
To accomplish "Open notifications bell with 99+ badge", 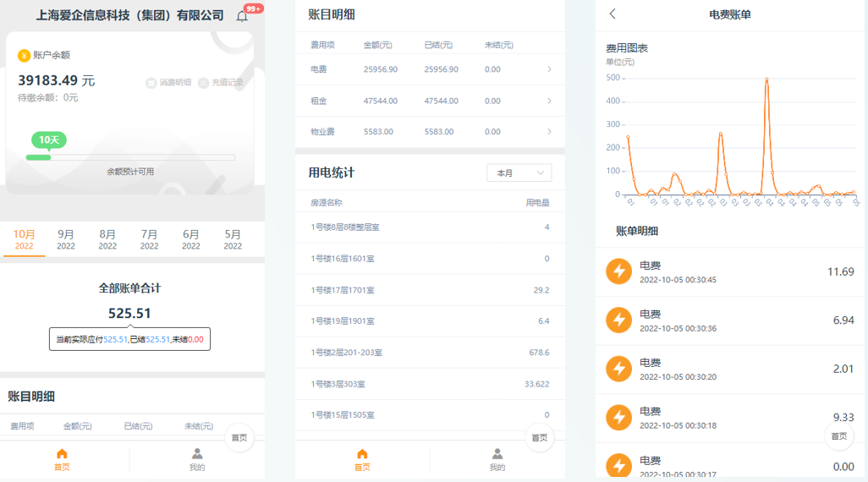I will [243, 16].
